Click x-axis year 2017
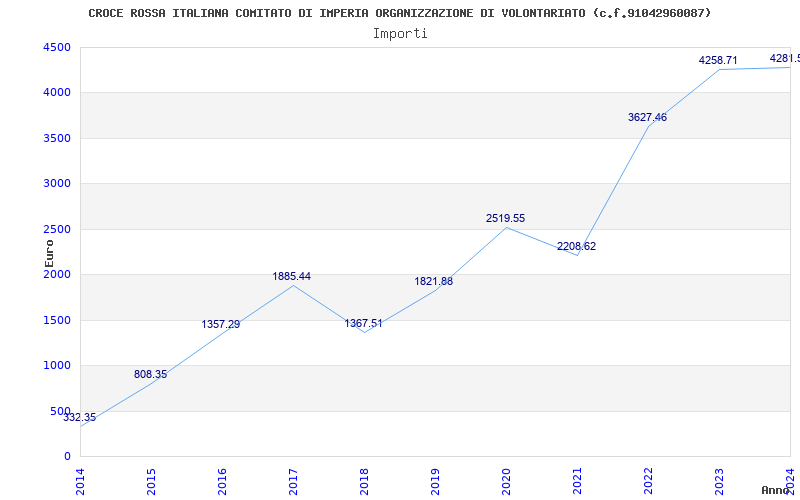 (293, 481)
